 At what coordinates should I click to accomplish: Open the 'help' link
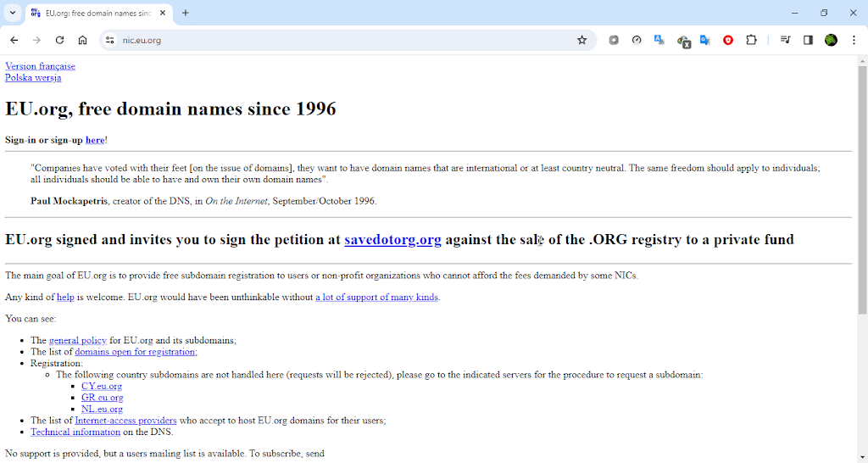click(65, 297)
